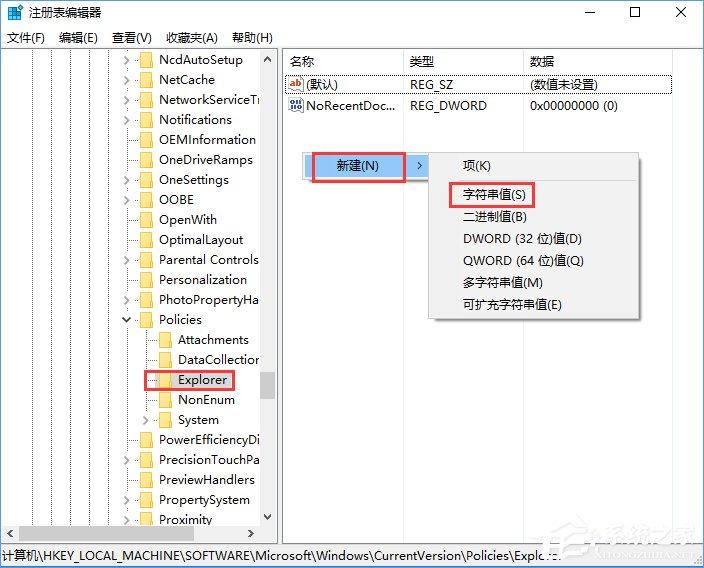This screenshot has width=704, height=568.
Task: Click the PrecisionTouchPa folder icon
Action: pos(146,460)
